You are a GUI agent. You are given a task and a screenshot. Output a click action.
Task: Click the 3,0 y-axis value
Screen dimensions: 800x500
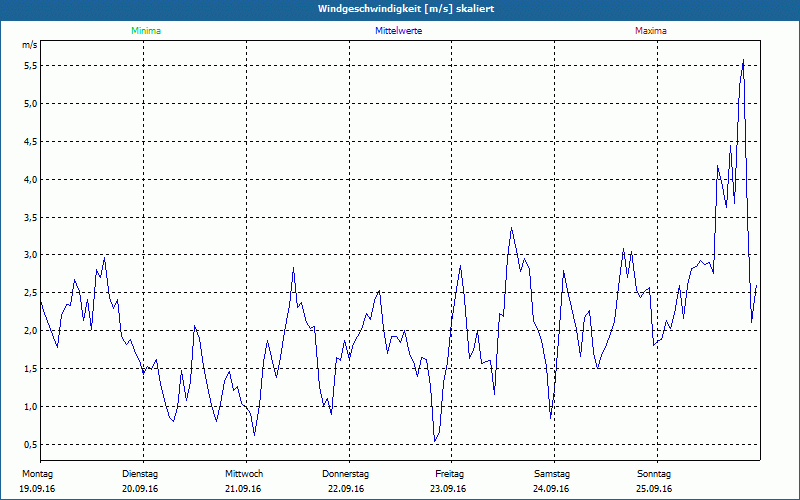click(x=30, y=255)
